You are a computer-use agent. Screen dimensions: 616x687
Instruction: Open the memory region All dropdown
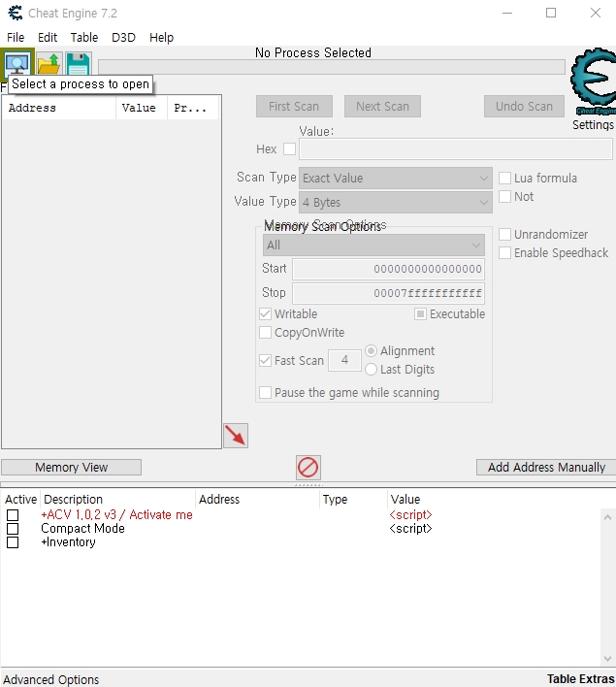373,245
